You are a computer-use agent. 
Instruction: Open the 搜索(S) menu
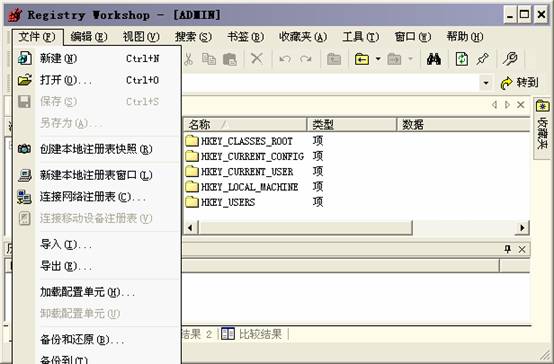193,37
